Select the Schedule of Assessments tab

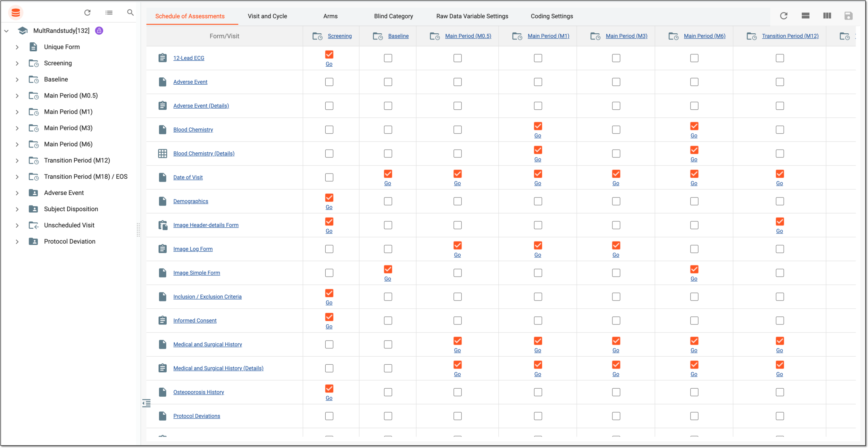tap(190, 16)
